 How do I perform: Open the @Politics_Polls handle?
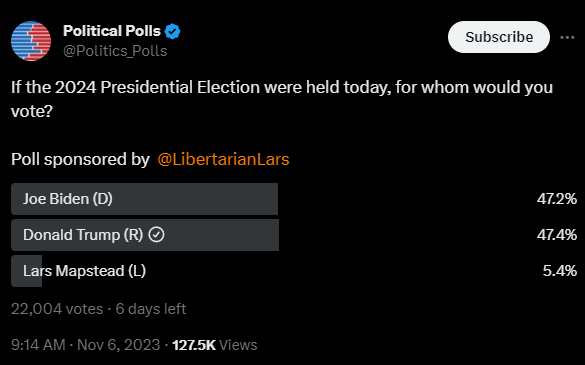coord(115,51)
